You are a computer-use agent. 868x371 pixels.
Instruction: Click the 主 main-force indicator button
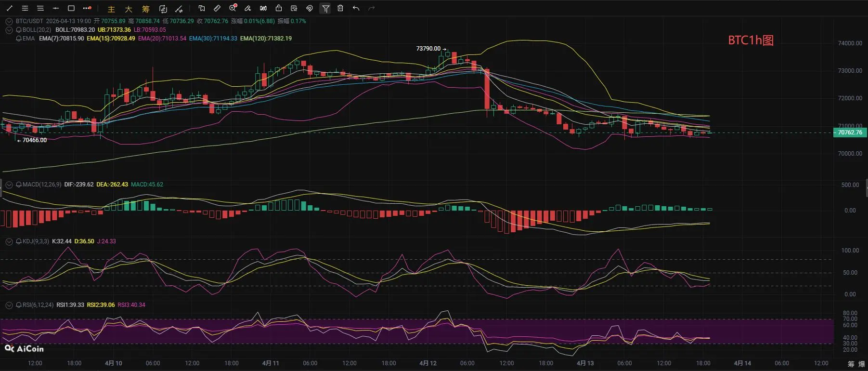[x=111, y=9]
